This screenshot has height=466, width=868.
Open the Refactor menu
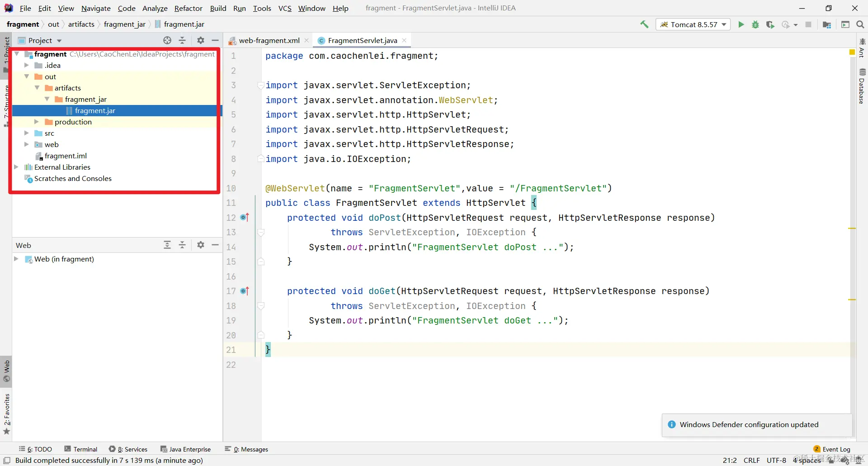[x=189, y=8]
